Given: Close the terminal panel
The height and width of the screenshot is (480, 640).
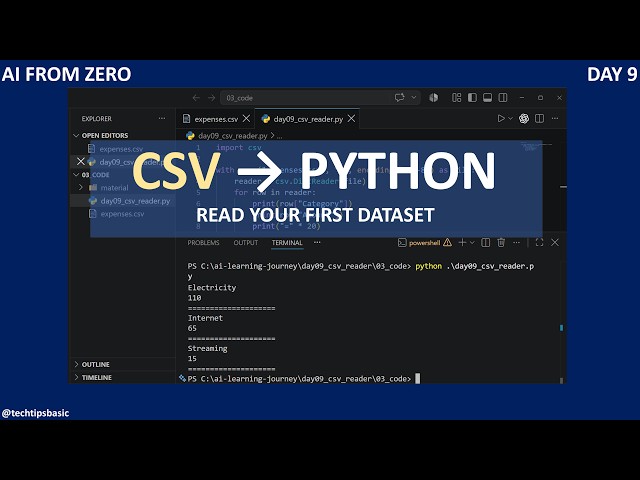Looking at the screenshot, I should (x=555, y=242).
